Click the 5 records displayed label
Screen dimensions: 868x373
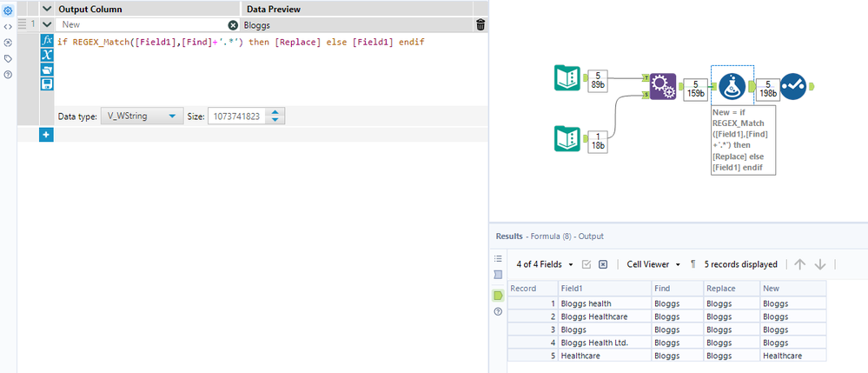point(740,265)
